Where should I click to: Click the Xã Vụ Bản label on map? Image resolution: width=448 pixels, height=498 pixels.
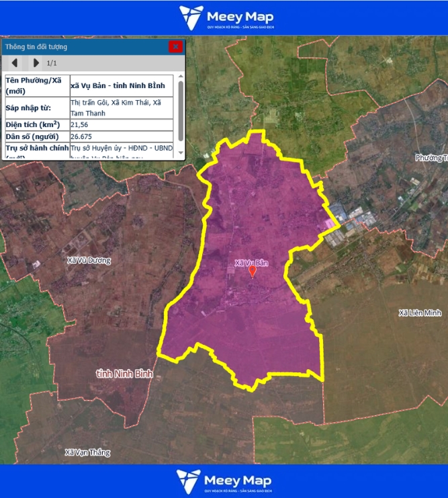click(252, 263)
